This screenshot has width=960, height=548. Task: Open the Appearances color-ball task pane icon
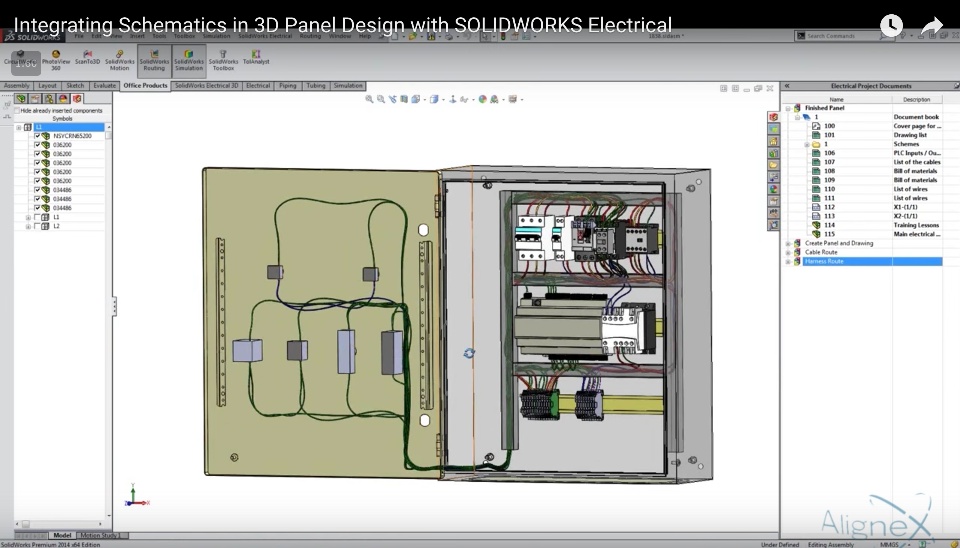tap(774, 189)
